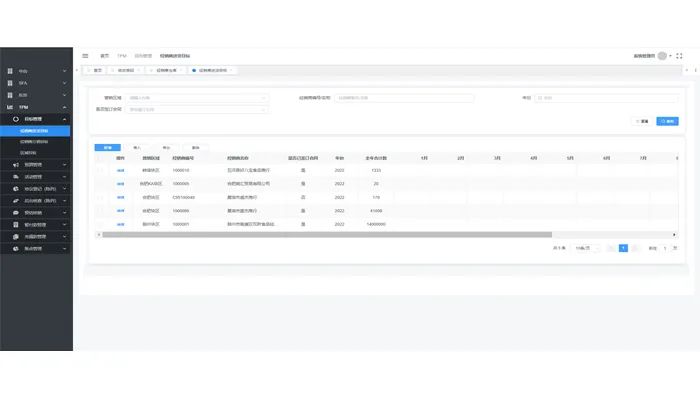Screen dimensions: 700x400
Task: Click the 7月 column header
Action: (x=643, y=158)
